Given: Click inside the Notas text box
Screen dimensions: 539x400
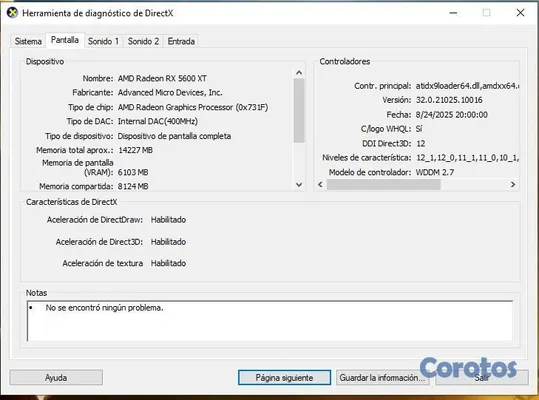Looking at the screenshot, I should coord(270,321).
